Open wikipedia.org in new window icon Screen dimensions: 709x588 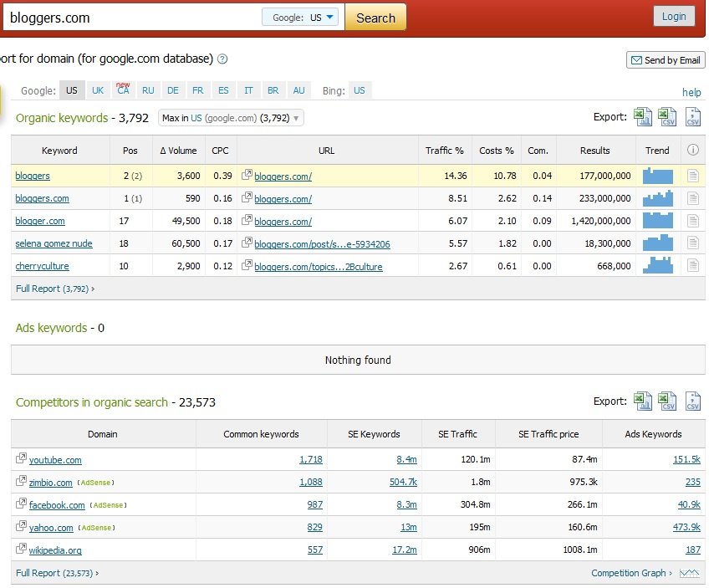point(21,549)
